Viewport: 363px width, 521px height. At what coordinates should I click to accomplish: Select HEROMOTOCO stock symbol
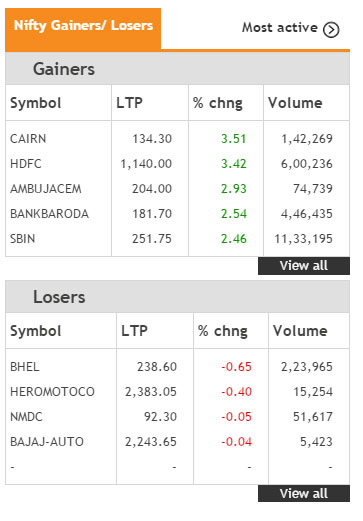pos(52,392)
